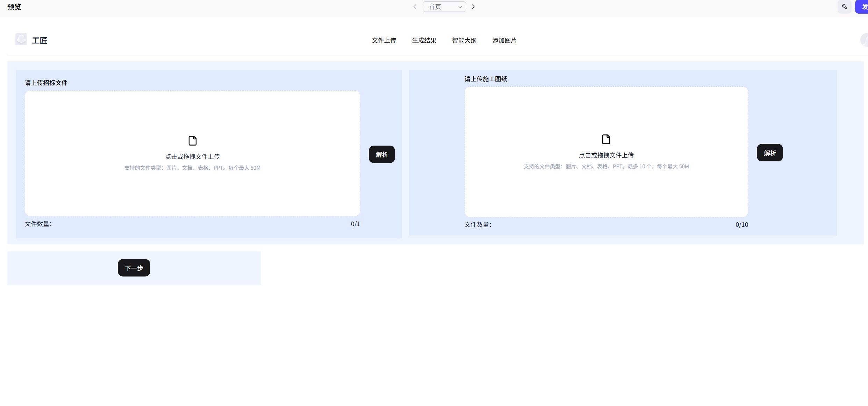Click file icon in 施工图纸 upload area
The width and height of the screenshot is (868, 406).
(606, 139)
